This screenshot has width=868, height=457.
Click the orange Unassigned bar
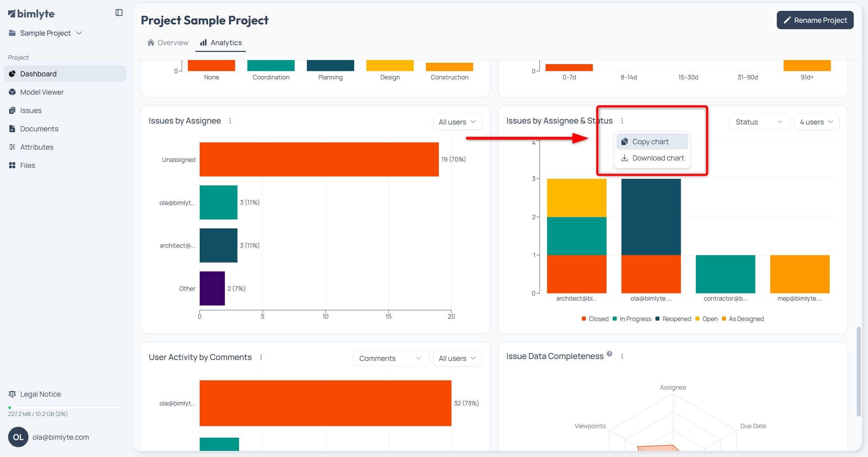coord(319,159)
